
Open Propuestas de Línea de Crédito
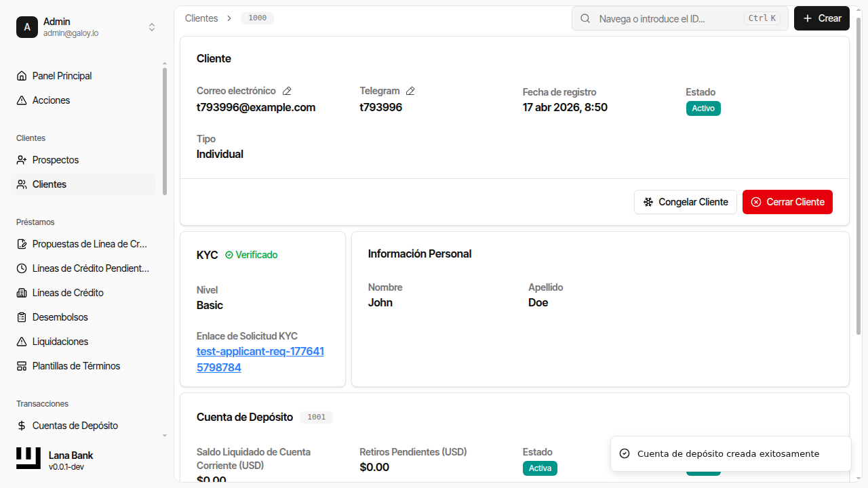90,244
